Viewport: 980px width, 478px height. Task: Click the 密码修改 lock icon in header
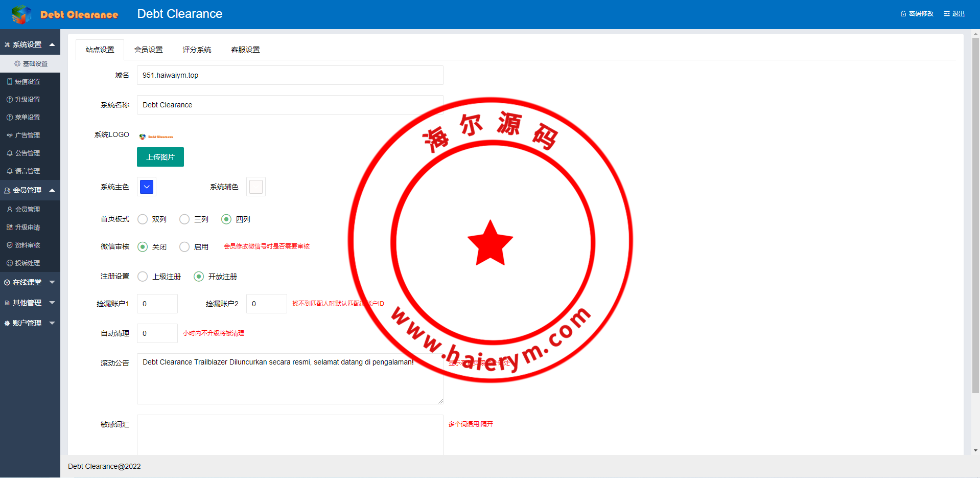coord(903,14)
